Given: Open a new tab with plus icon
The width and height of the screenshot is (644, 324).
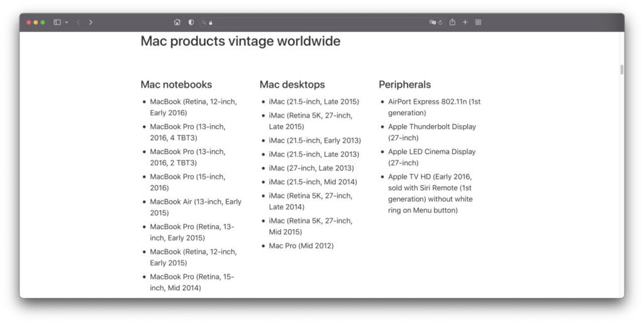Looking at the screenshot, I should 465,22.
